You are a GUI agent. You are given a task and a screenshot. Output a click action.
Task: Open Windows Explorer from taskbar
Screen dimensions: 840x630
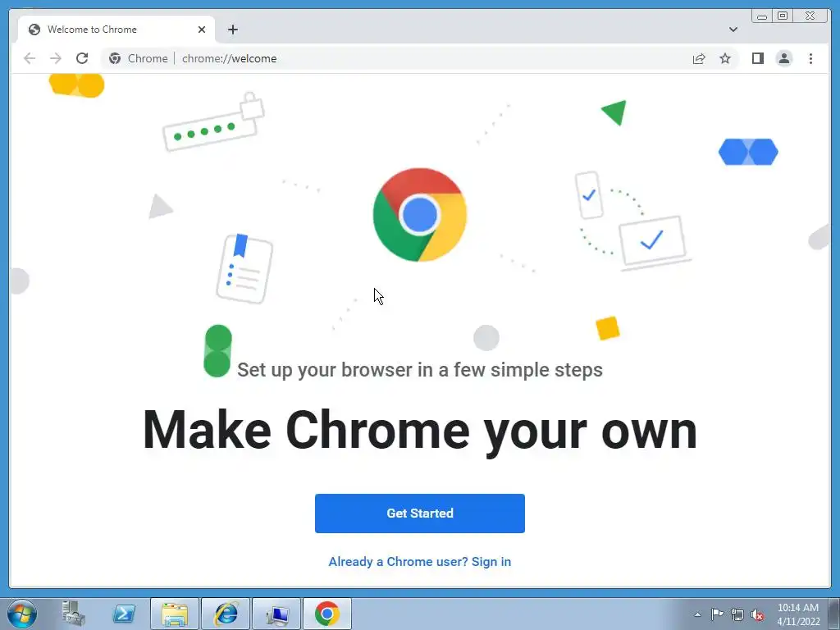tap(175, 614)
